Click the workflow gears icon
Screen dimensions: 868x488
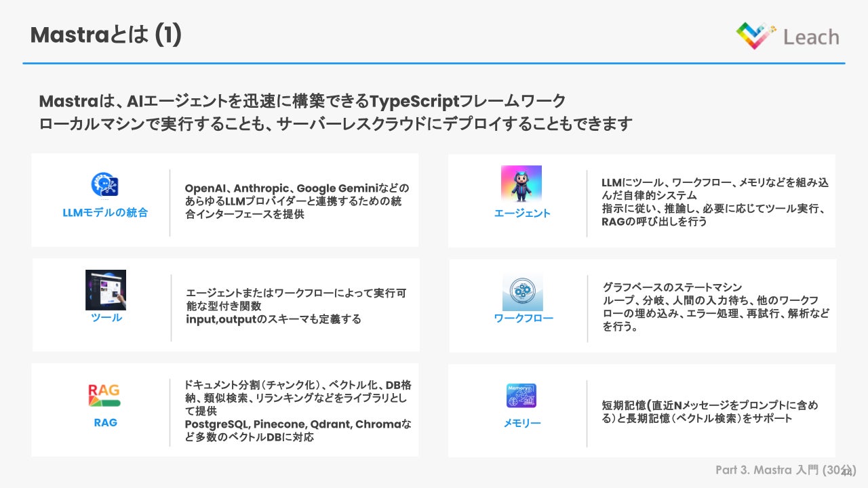pos(523,292)
